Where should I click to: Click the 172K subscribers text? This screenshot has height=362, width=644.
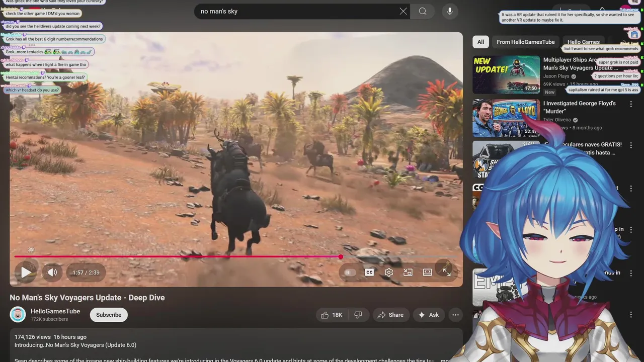click(49, 319)
